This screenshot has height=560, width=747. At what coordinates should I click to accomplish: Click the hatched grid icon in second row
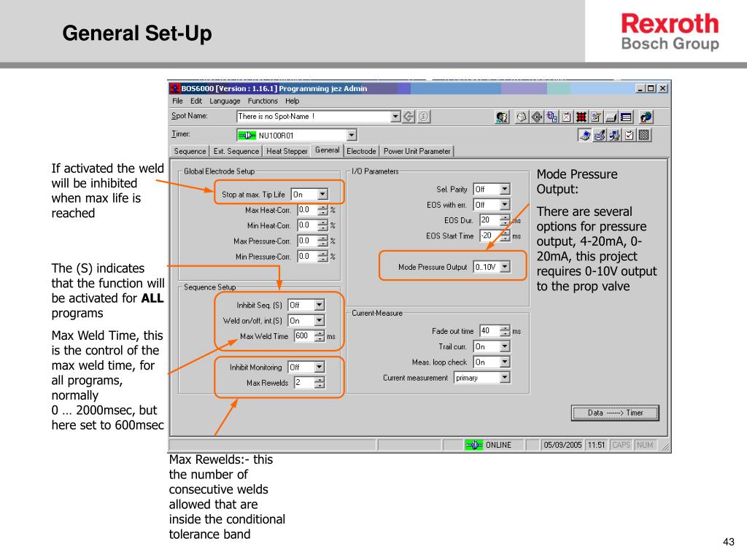click(x=643, y=135)
